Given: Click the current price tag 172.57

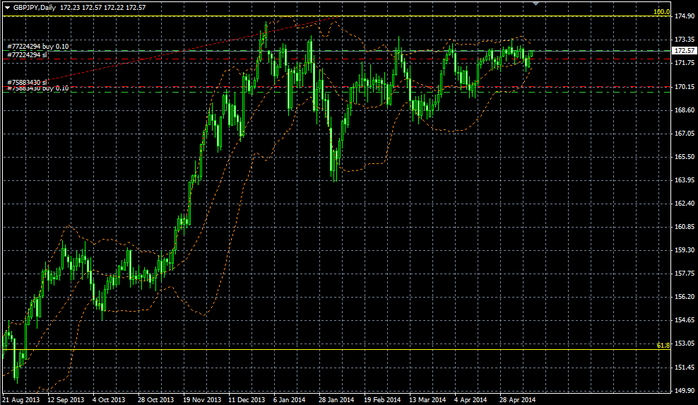Looking at the screenshot, I should point(685,51).
